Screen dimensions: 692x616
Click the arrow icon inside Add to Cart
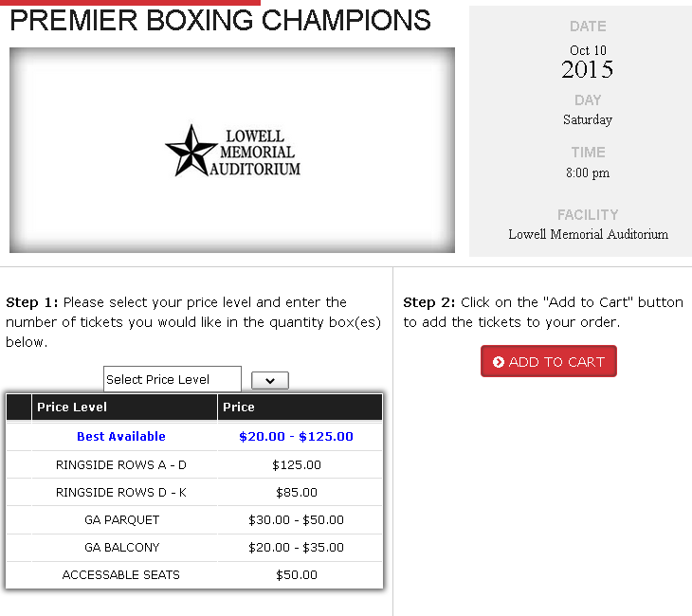(x=499, y=362)
